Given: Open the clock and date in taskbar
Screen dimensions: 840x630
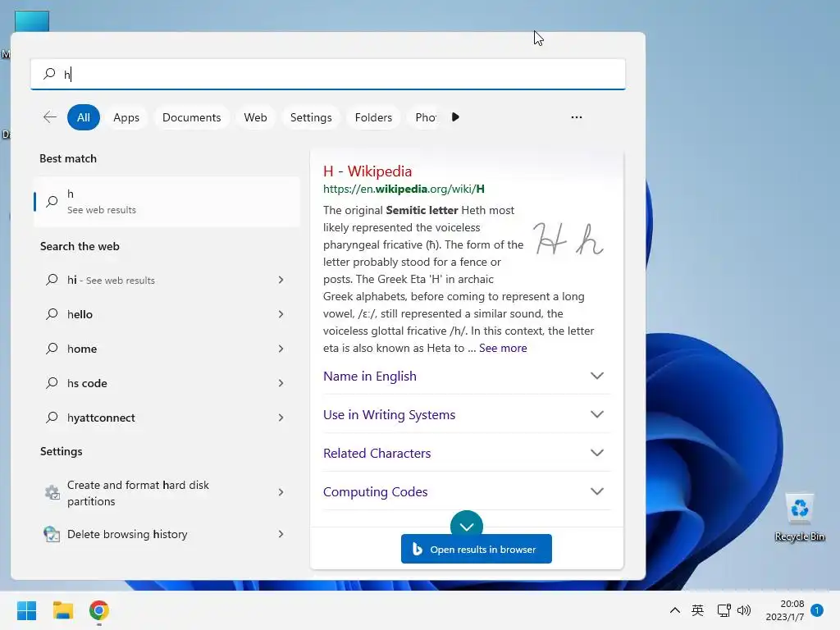Looking at the screenshot, I should tap(785, 610).
